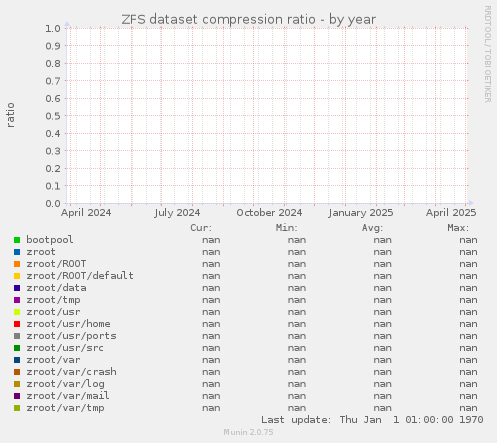This screenshot has width=497, height=443.
Task: Click the vertical ratio axis title
Action: point(10,115)
